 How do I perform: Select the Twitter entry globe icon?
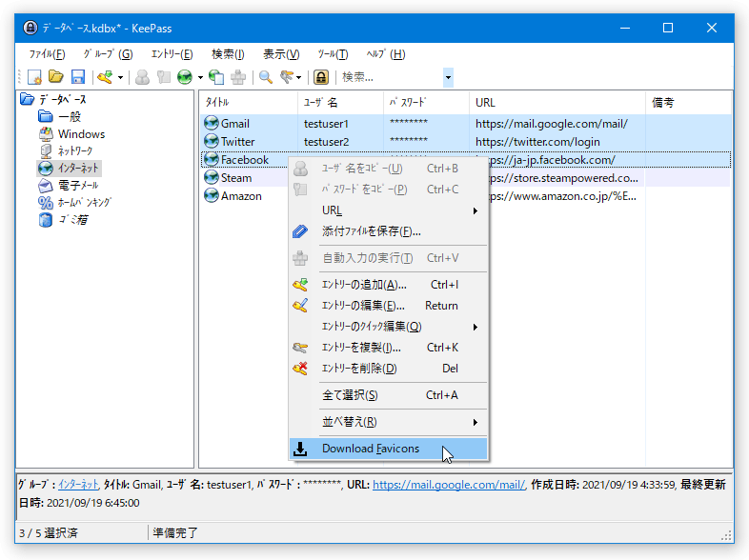pyautogui.click(x=212, y=141)
